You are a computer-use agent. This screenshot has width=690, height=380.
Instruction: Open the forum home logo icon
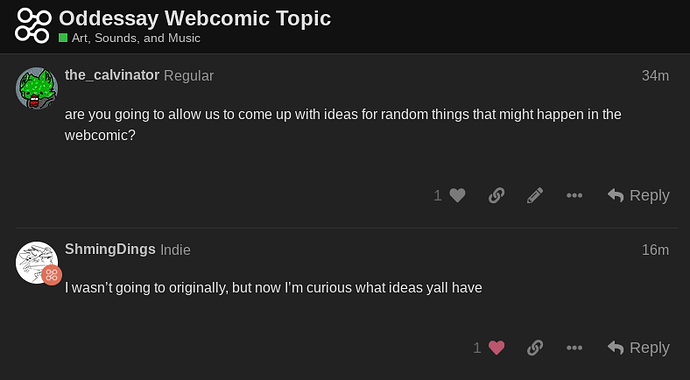click(33, 26)
